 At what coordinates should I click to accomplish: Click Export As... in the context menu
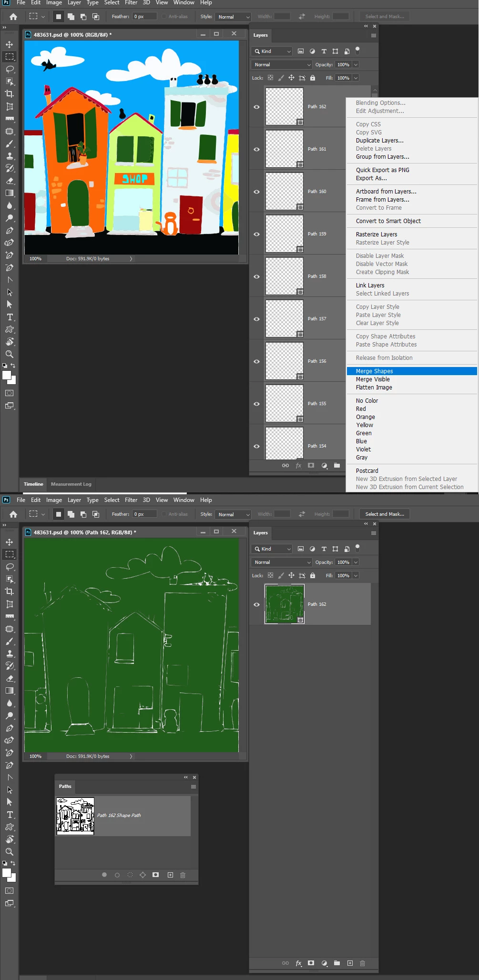click(371, 178)
